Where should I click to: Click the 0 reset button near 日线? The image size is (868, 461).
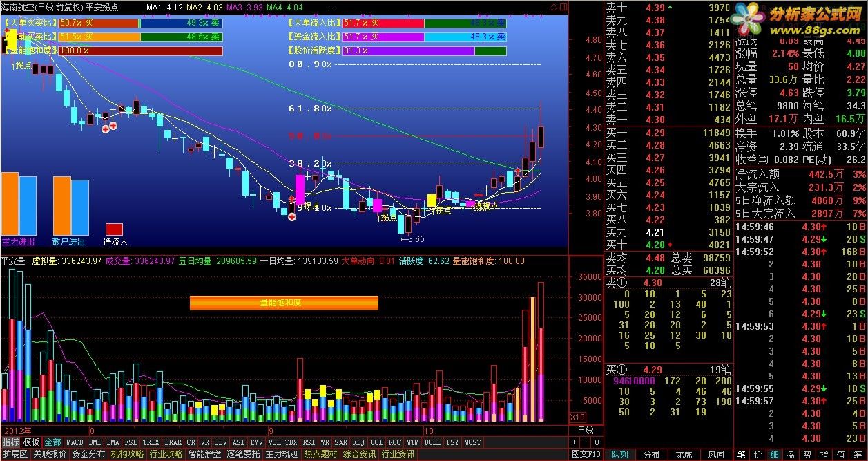[595, 442]
